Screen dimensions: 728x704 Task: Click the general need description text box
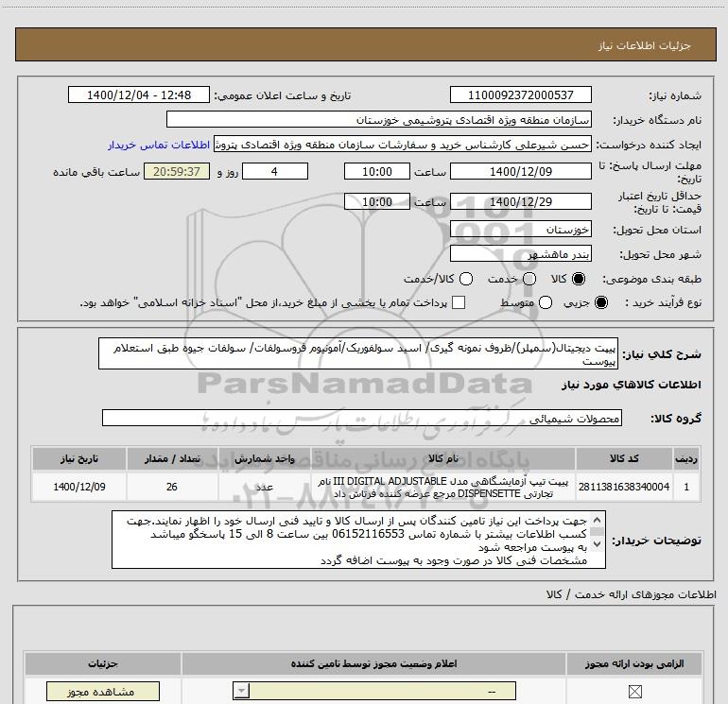[x=358, y=353]
